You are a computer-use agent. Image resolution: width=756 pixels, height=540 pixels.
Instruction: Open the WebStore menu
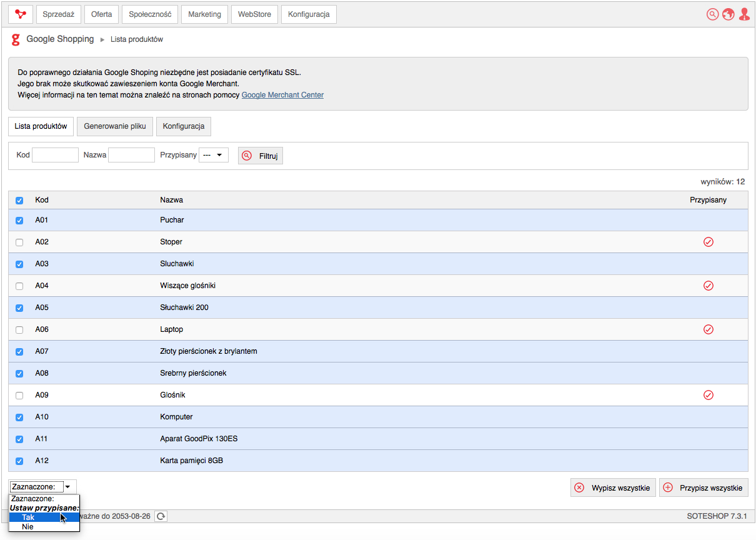pyautogui.click(x=255, y=14)
